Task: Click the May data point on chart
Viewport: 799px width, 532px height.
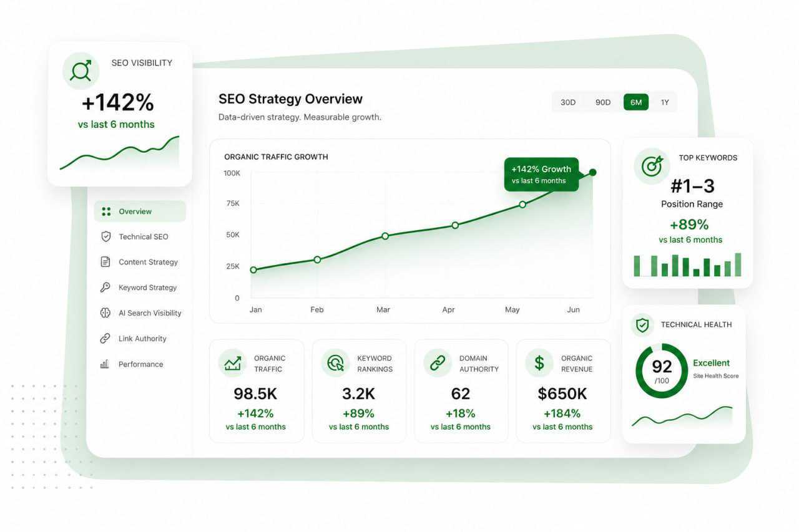Action: pyautogui.click(x=522, y=204)
